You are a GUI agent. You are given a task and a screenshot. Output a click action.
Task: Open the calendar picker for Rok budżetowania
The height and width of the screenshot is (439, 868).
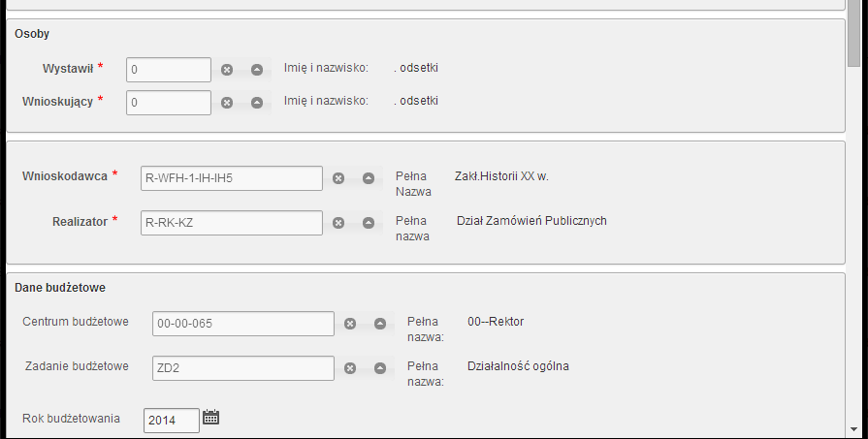pos(210,417)
